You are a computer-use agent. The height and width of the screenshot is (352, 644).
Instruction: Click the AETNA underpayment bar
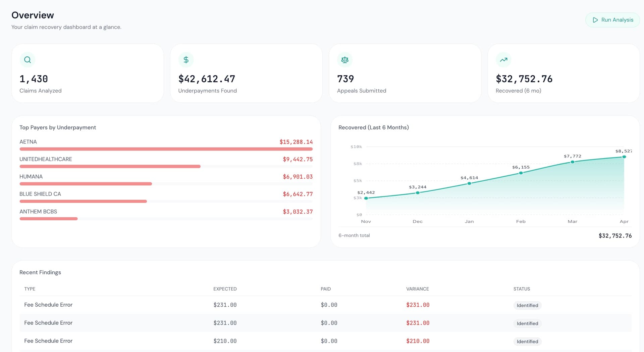[166, 149]
